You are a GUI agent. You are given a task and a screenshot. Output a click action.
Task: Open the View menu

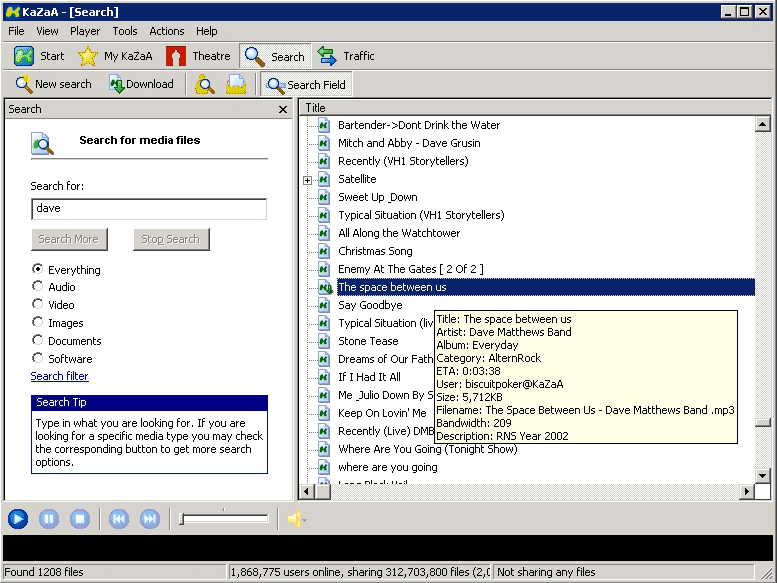47,31
